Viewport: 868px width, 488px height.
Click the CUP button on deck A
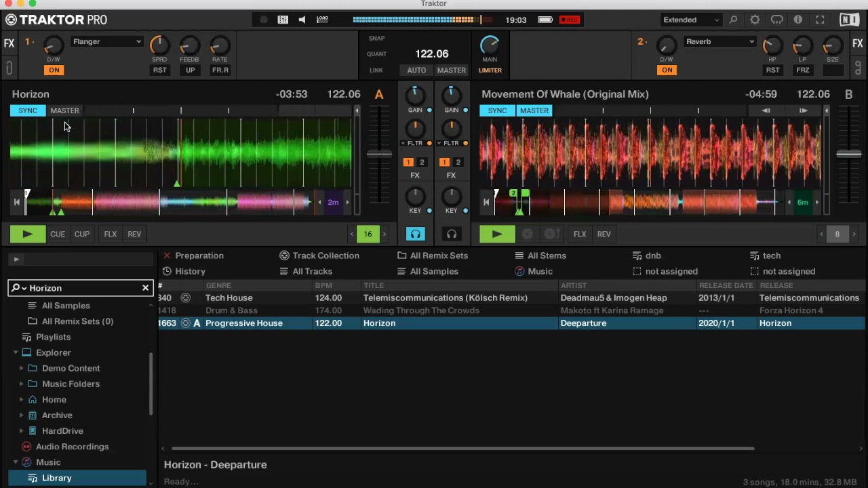(82, 234)
